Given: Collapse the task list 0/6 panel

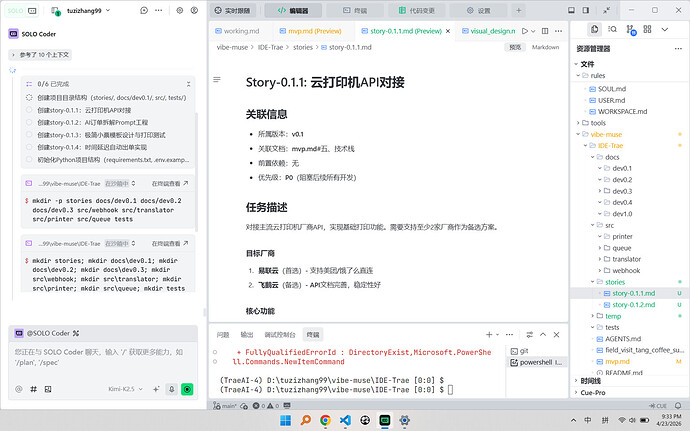Looking at the screenshot, I should [188, 84].
